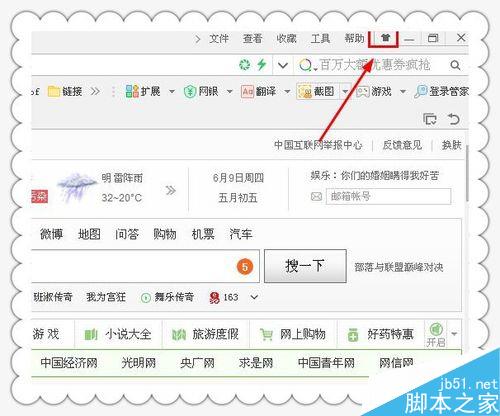500x416 pixels.
Task: Click the green refresh icon in address bar
Action: 245,65
